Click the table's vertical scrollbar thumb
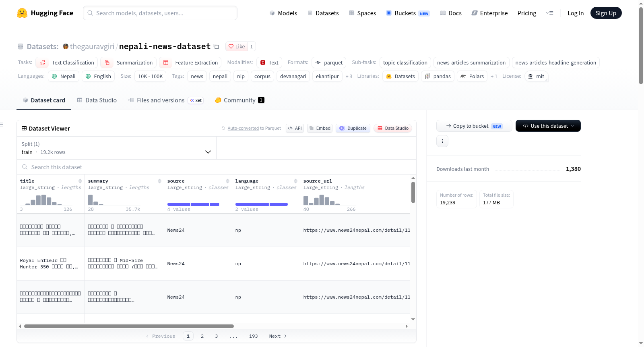This screenshot has width=644, height=347. coord(413,192)
